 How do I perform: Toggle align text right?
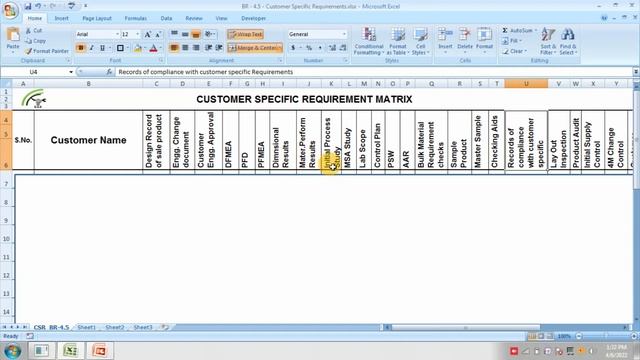196,48
